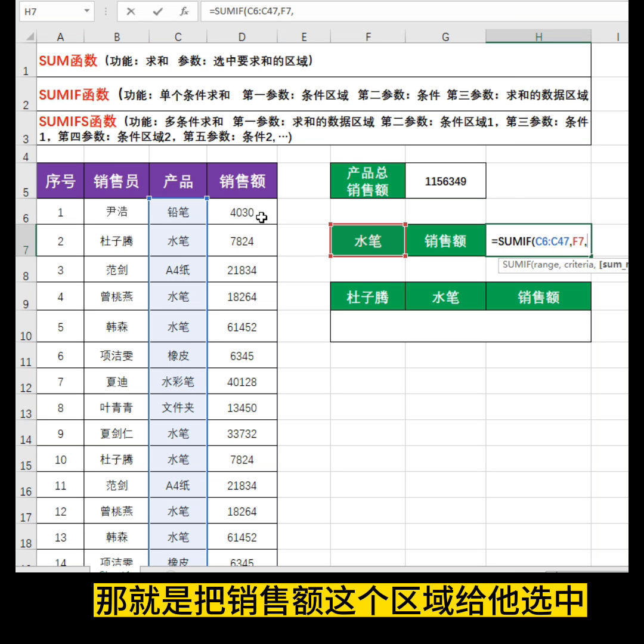
Task: Click the 销售额 header cell in purple table
Action: (242, 181)
